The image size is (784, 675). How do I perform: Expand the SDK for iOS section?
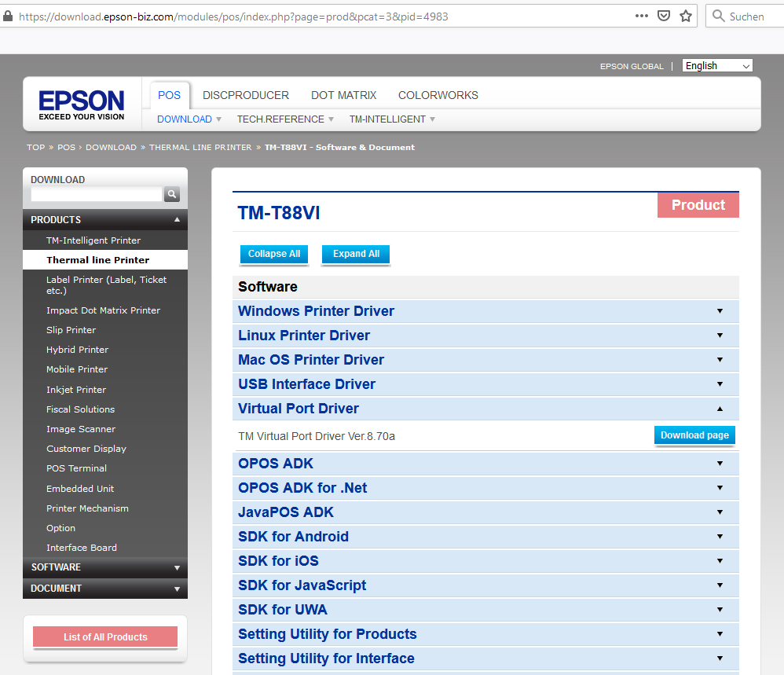coord(485,561)
